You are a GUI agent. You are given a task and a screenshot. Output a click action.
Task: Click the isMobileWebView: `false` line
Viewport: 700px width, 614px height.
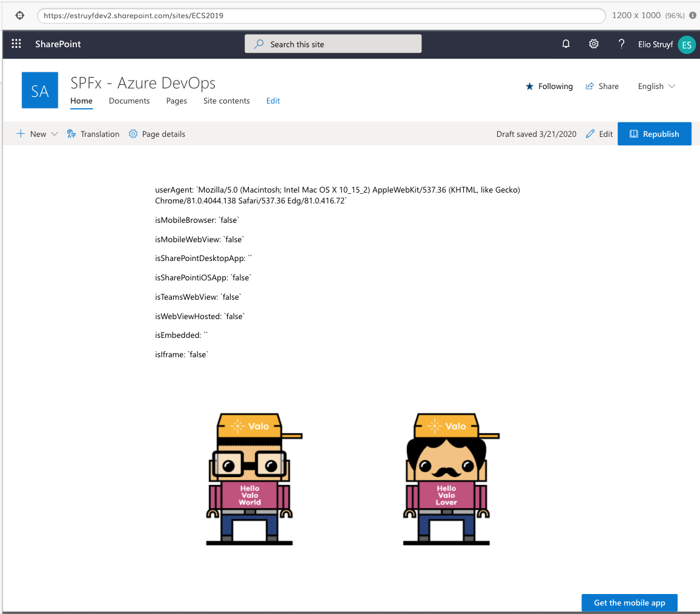pyautogui.click(x=200, y=239)
